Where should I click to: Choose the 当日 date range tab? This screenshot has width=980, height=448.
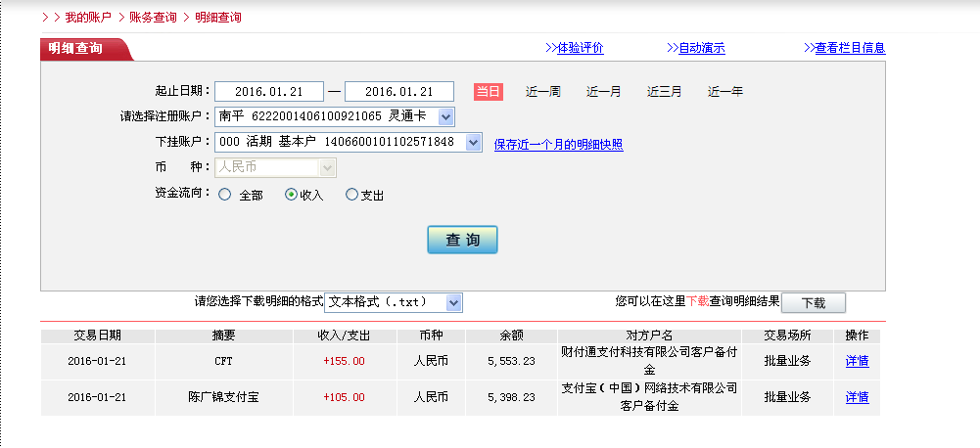point(488,92)
